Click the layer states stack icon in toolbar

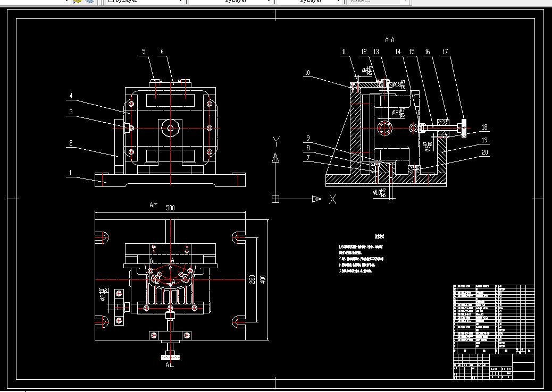tap(90, 2)
